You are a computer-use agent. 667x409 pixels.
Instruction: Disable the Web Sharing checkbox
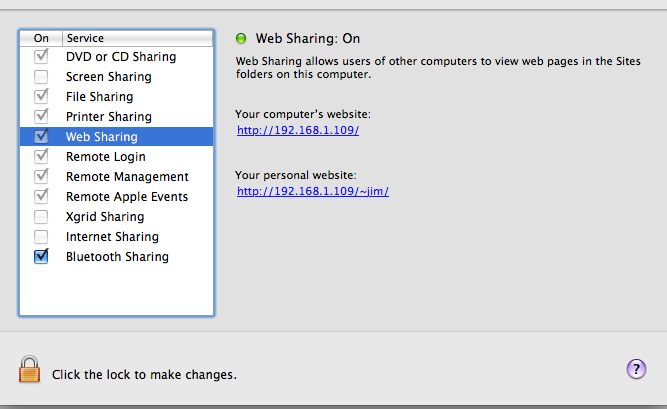(x=41, y=136)
